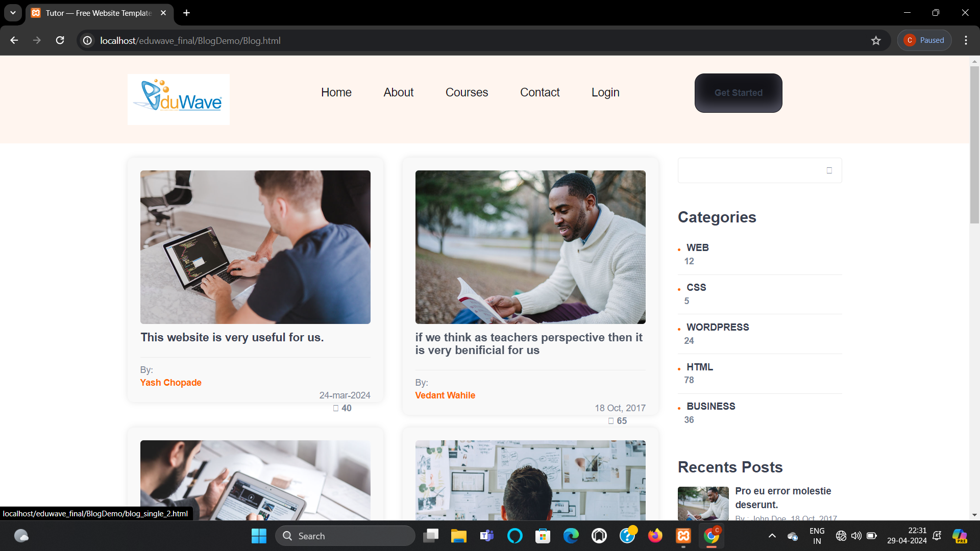Select the WORDPRESS category
This screenshot has height=551, width=980.
point(717,327)
